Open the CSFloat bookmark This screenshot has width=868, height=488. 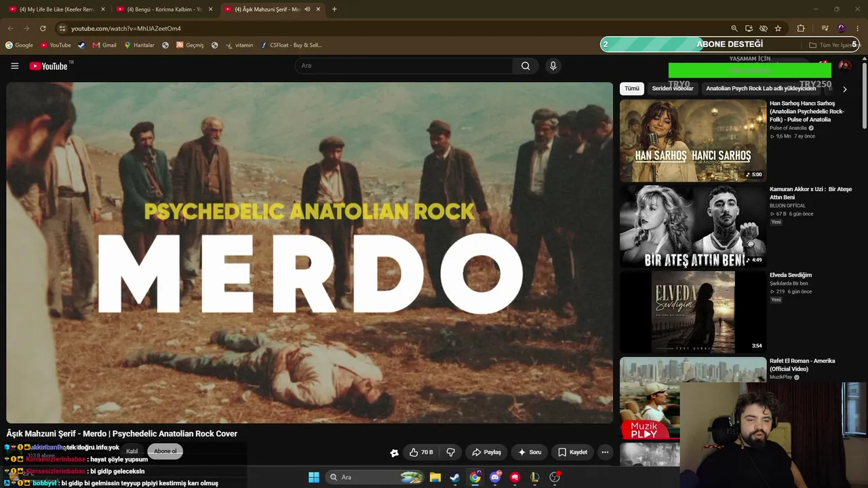click(292, 45)
